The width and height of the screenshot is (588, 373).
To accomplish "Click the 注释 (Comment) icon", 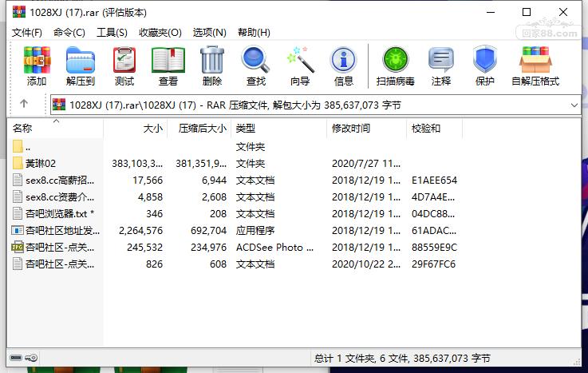I will point(441,60).
